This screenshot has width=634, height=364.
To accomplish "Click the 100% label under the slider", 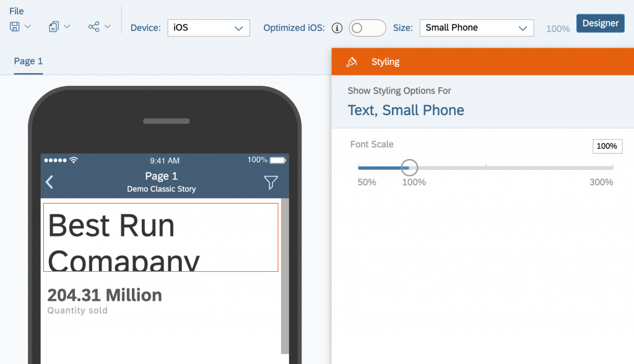I will point(414,183).
